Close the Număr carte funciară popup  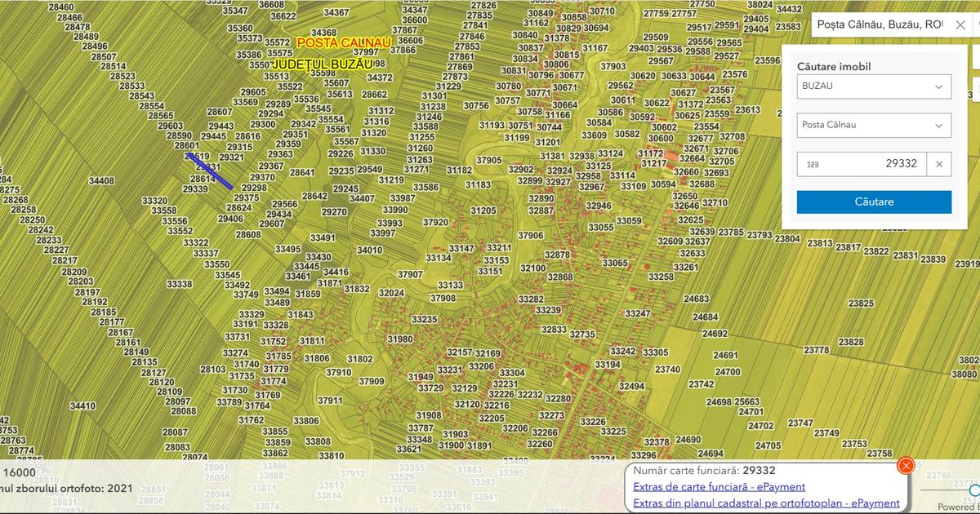click(x=905, y=466)
